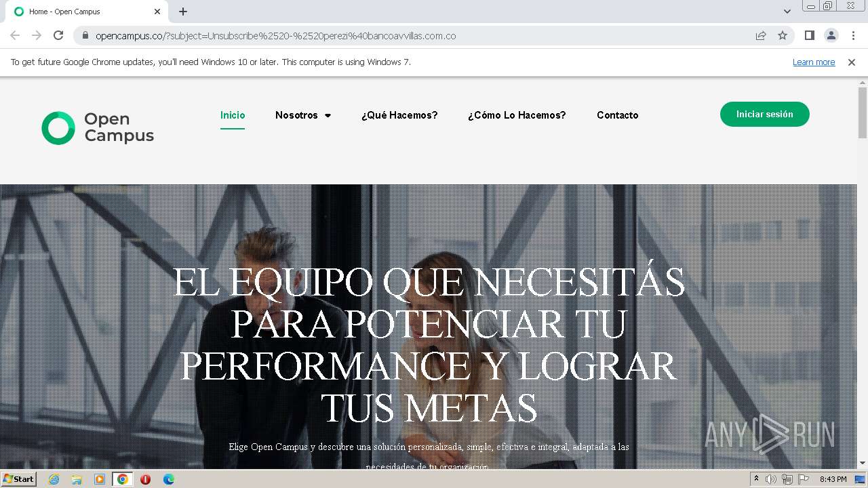Click the Elige Open Campus description text

[429, 457]
